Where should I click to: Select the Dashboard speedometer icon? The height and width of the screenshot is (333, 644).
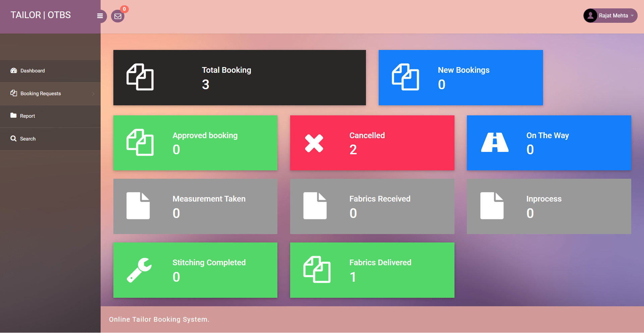click(13, 70)
